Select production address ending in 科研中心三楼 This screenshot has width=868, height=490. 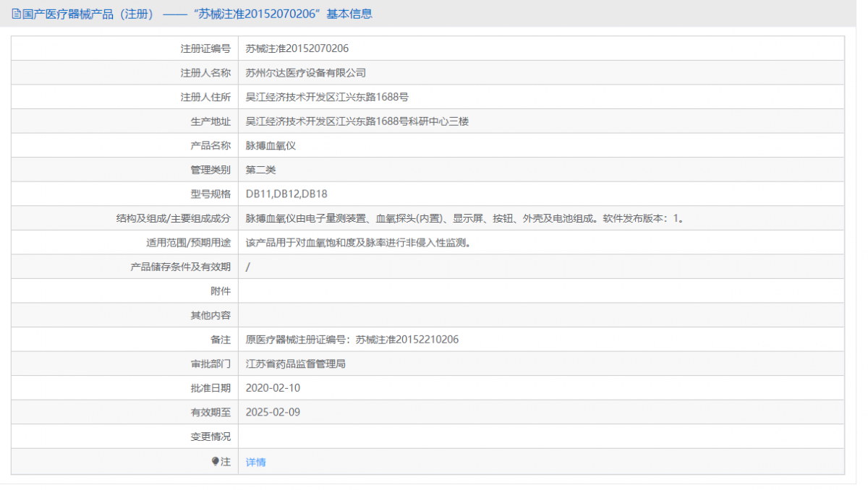pyautogui.click(x=357, y=121)
